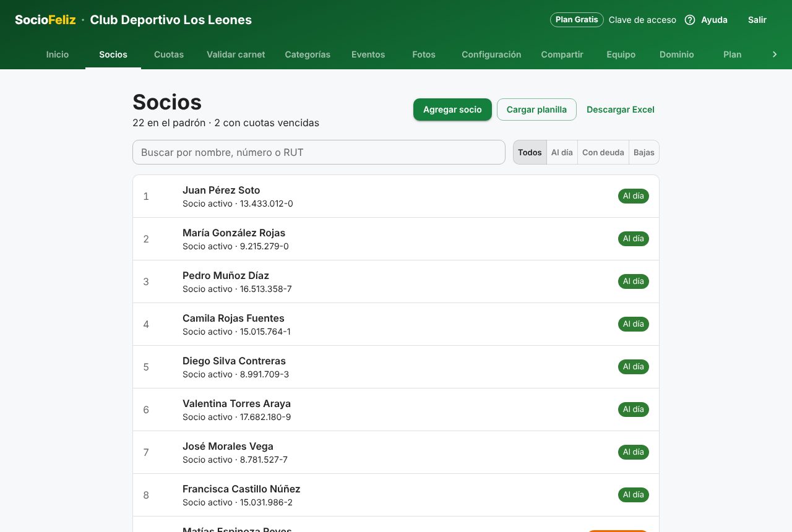Screen dimensions: 792x532
Task: Click the Al día badge for Francisca Castillo Núñez
Action: tap(634, 495)
